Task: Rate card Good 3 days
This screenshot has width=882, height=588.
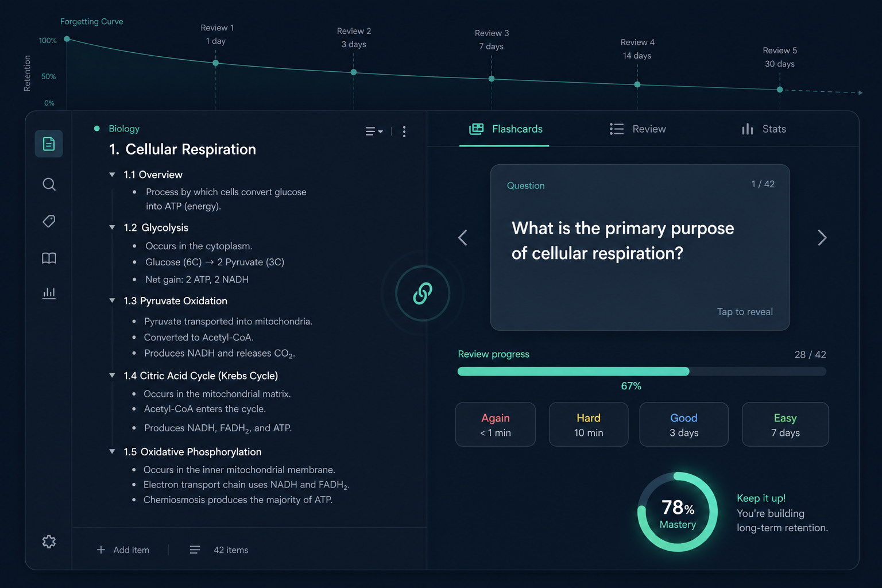Action: click(684, 424)
